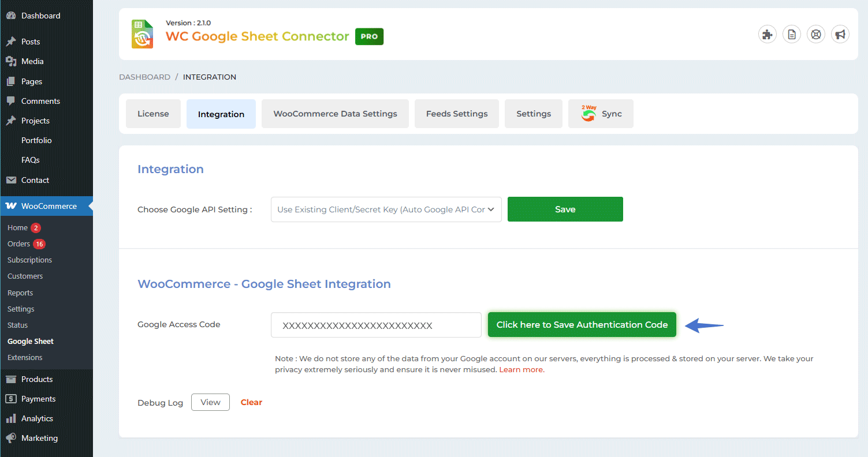868x457 pixels.
Task: View the Debug Log
Action: [210, 402]
